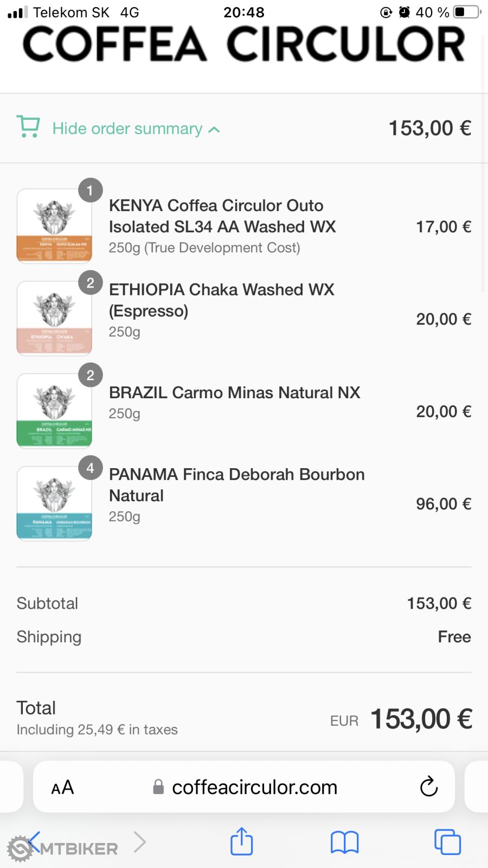Viewport: 488px width, 868px height.
Task: Collapse the order summary chevron
Action: point(214,130)
